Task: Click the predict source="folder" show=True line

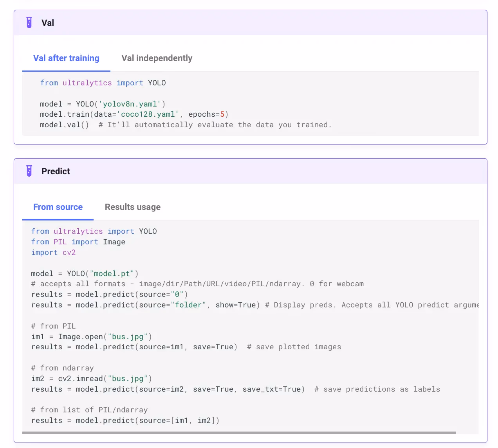Action: (255, 305)
